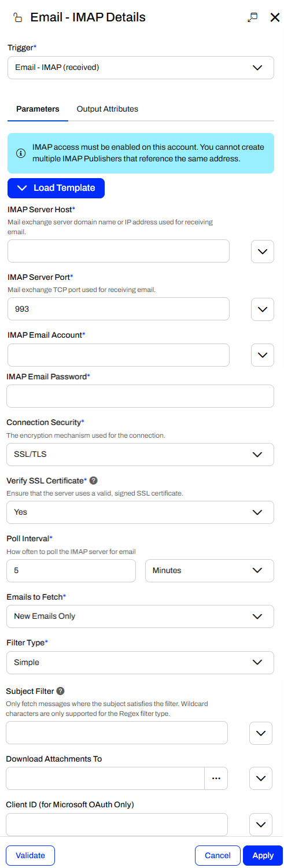
Task: Click help icon beside Subject Filter label
Action: click(x=60, y=690)
